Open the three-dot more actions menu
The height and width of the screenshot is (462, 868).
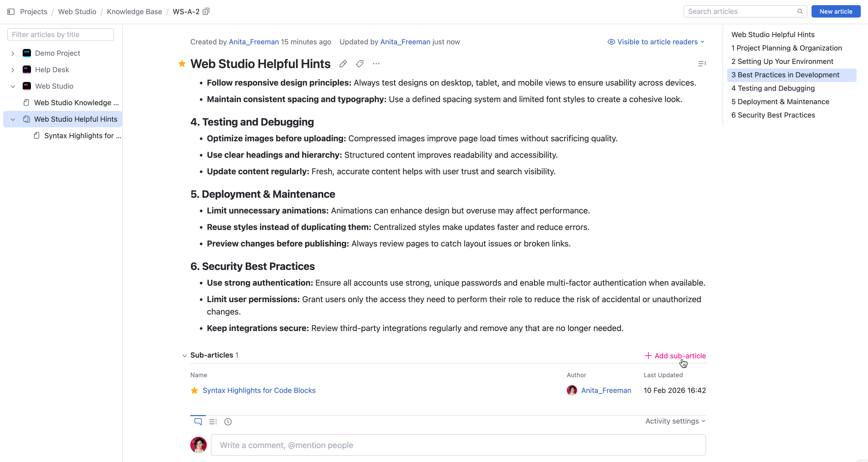pyautogui.click(x=376, y=64)
